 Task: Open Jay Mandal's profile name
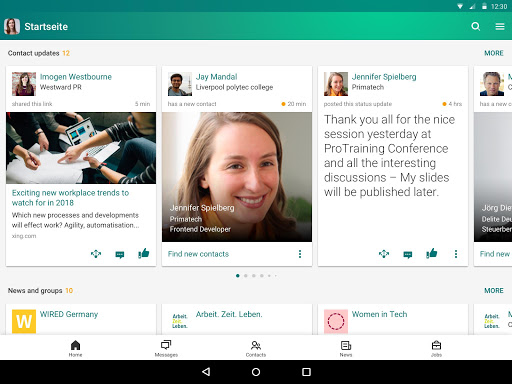coord(216,77)
